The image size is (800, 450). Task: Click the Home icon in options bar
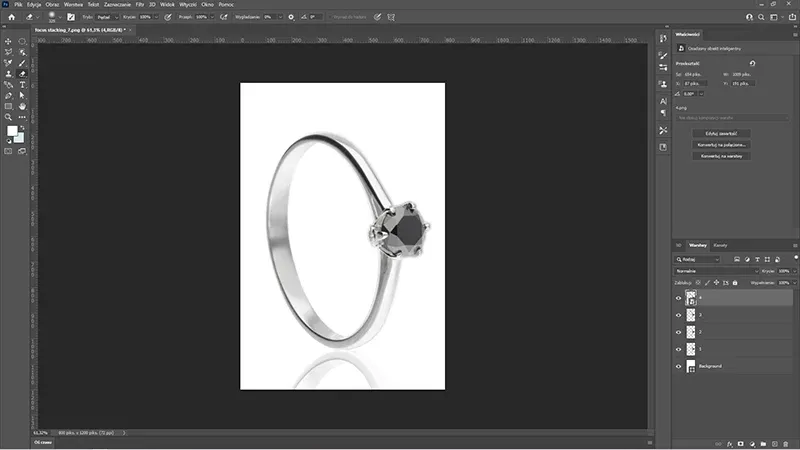[10, 18]
